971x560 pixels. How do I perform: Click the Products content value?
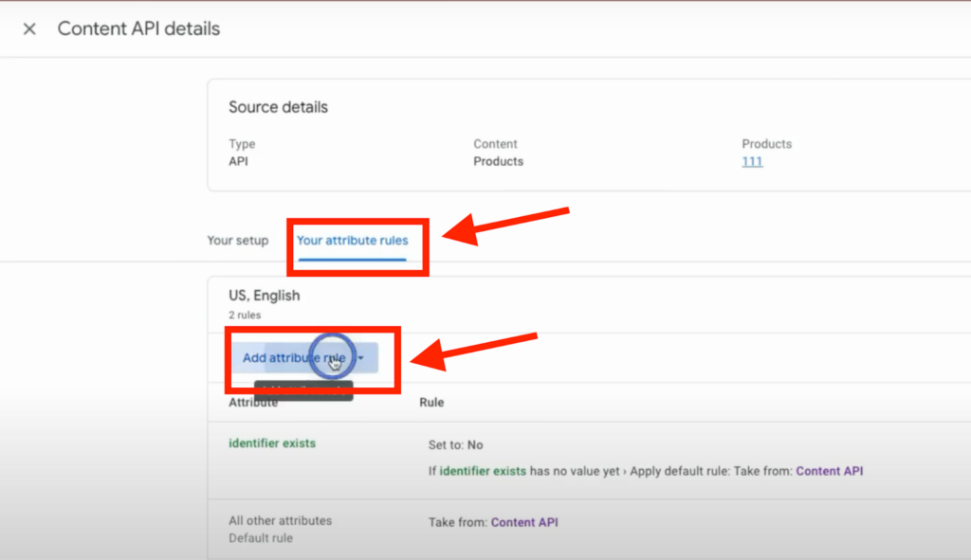(499, 161)
